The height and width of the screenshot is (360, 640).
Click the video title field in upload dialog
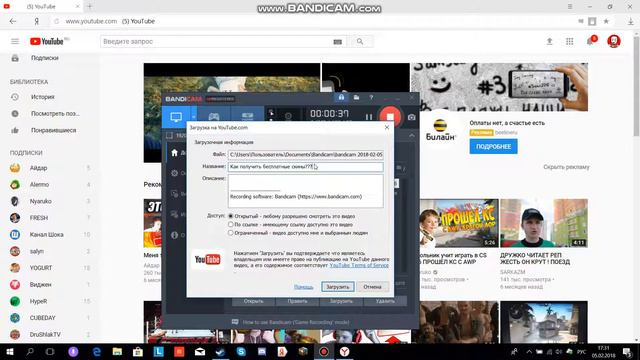[305, 167]
